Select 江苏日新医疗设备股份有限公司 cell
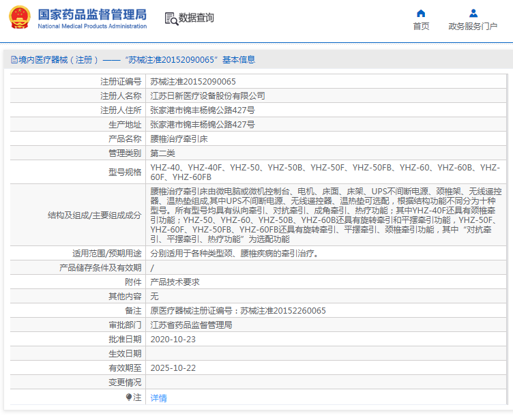This screenshot has height=420, width=513. 208,96
